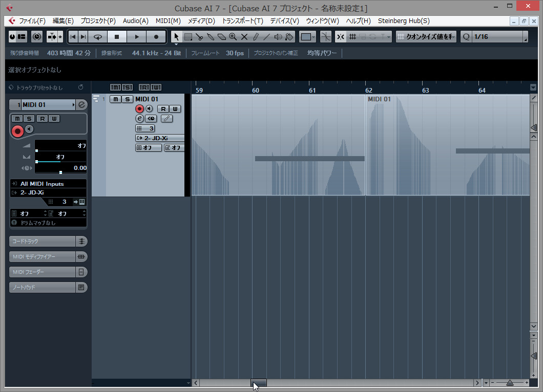
Task: Choose the Split scissors tool
Action: point(199,37)
